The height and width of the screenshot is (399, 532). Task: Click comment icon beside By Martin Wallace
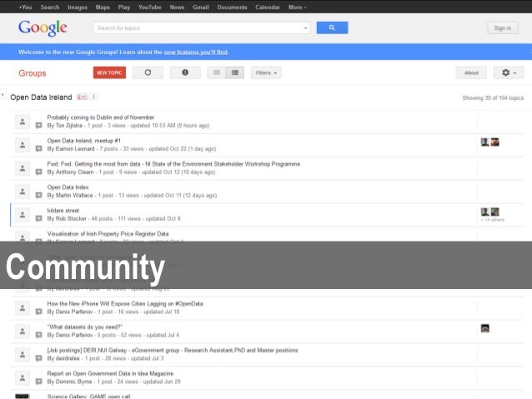[x=39, y=195]
